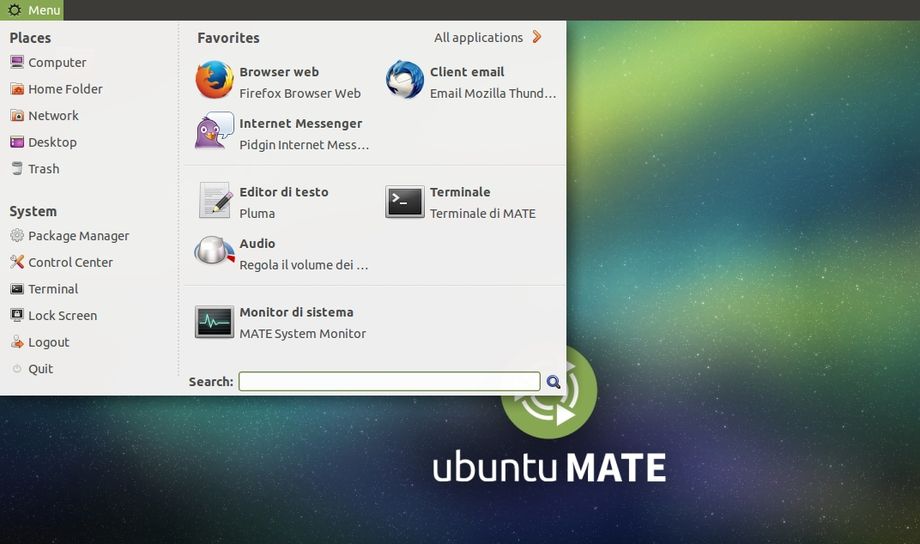Click Internet Messenger label text

pos(300,123)
